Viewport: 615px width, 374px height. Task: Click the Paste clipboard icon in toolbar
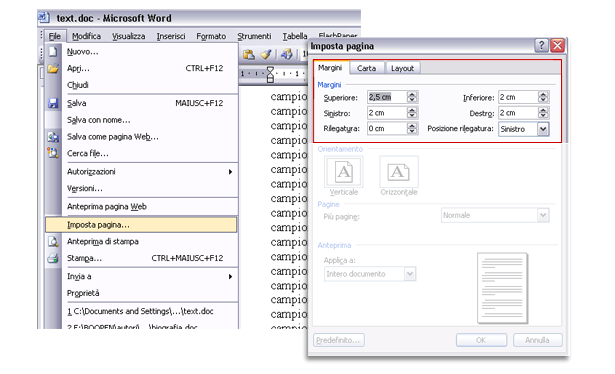tap(249, 54)
